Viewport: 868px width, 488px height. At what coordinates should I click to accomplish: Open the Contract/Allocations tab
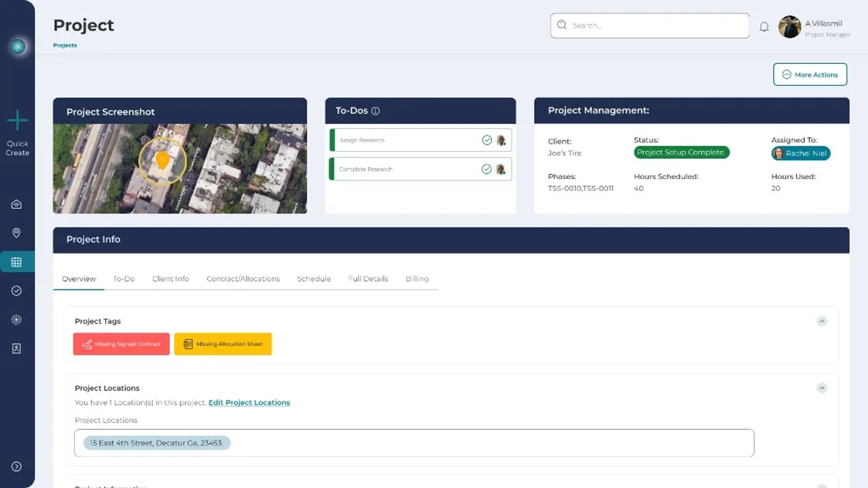pos(243,279)
